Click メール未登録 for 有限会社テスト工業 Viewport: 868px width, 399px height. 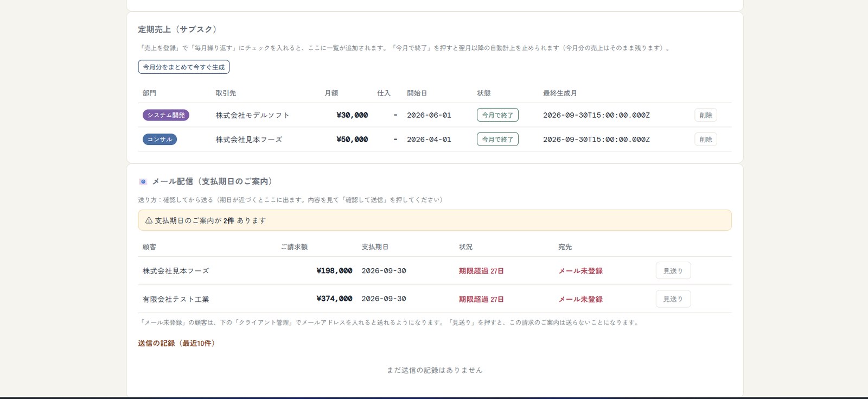(580, 299)
